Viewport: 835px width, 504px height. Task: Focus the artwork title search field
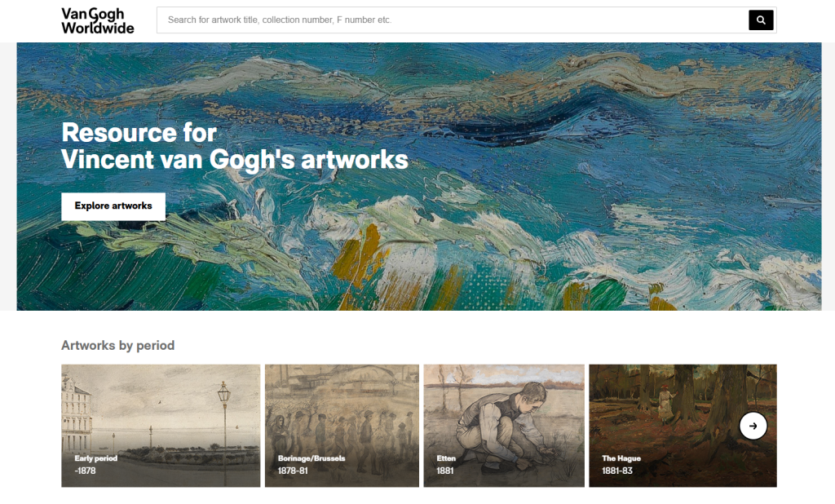(x=452, y=20)
